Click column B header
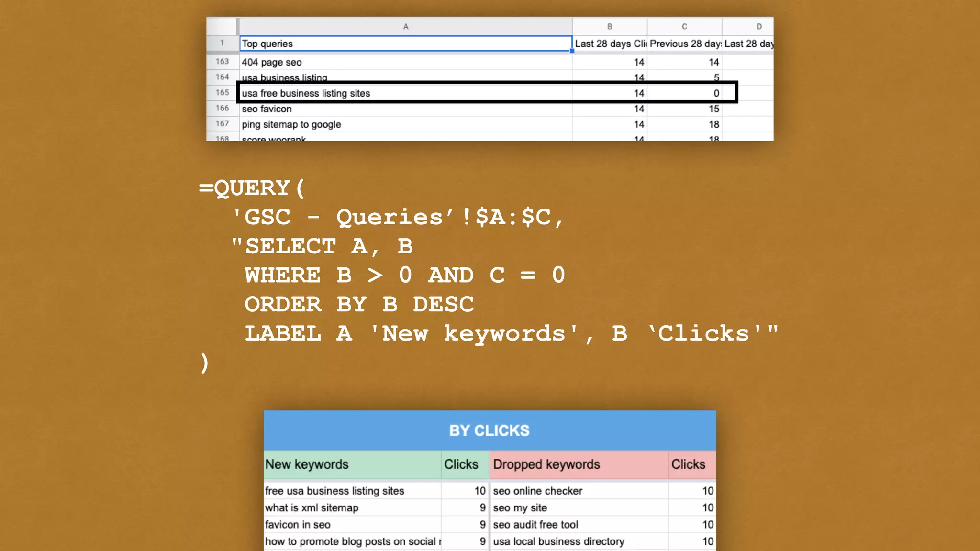980x551 pixels. pyautogui.click(x=610, y=26)
